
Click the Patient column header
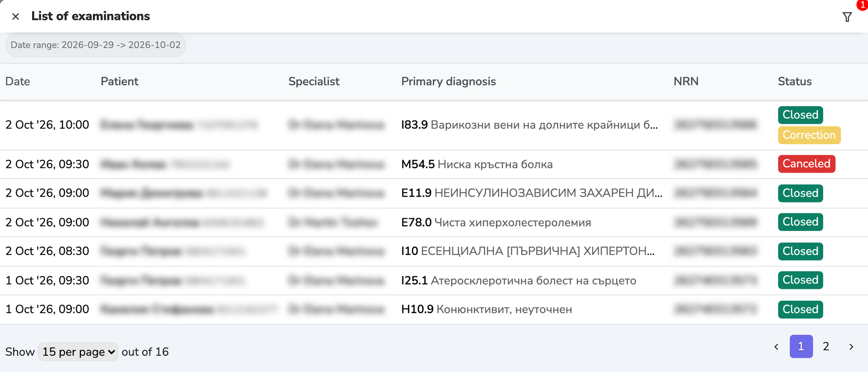tap(119, 81)
